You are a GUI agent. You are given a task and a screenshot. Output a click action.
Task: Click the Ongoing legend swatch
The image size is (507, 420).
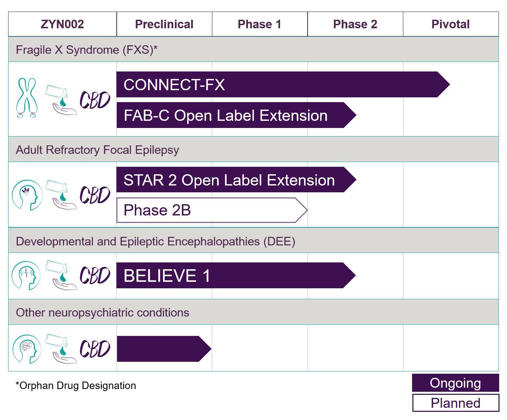pos(456,383)
